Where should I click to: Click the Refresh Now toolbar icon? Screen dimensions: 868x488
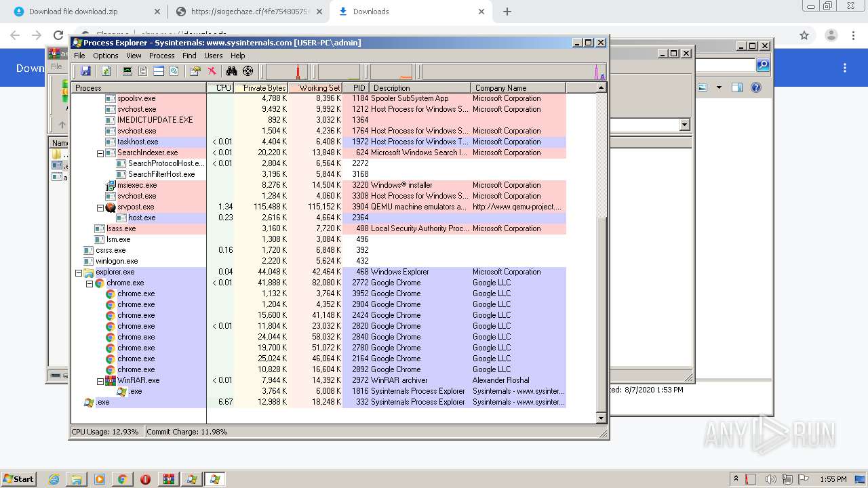pos(106,71)
